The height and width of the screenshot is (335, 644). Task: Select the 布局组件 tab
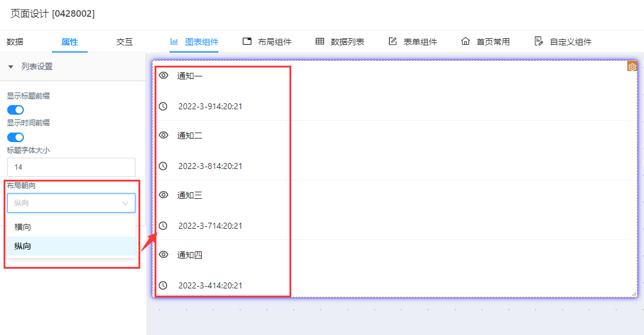pos(267,42)
